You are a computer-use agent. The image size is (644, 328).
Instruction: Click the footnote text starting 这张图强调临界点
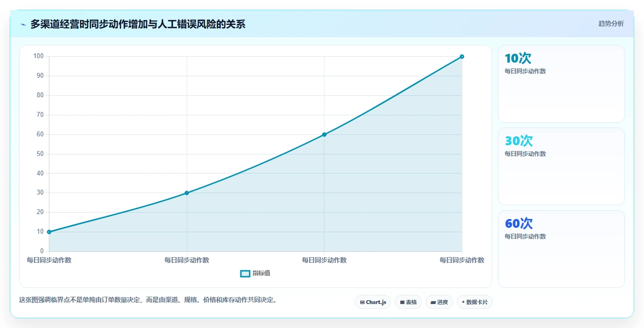click(149, 300)
